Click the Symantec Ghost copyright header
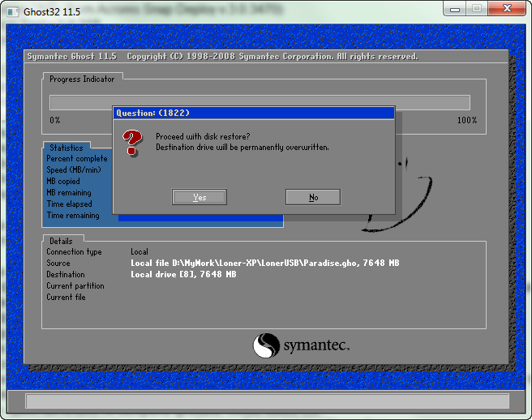Image resolution: width=532 pixels, height=420 pixels. pos(223,57)
